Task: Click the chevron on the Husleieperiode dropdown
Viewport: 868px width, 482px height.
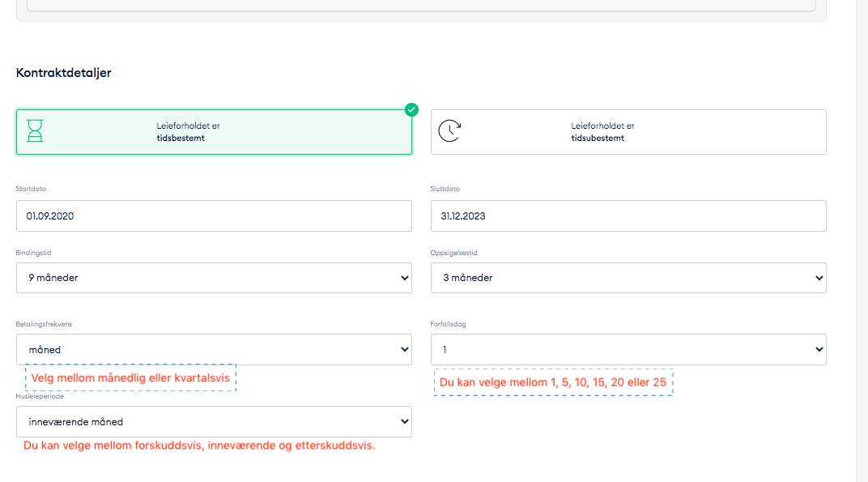Action: pos(403,421)
